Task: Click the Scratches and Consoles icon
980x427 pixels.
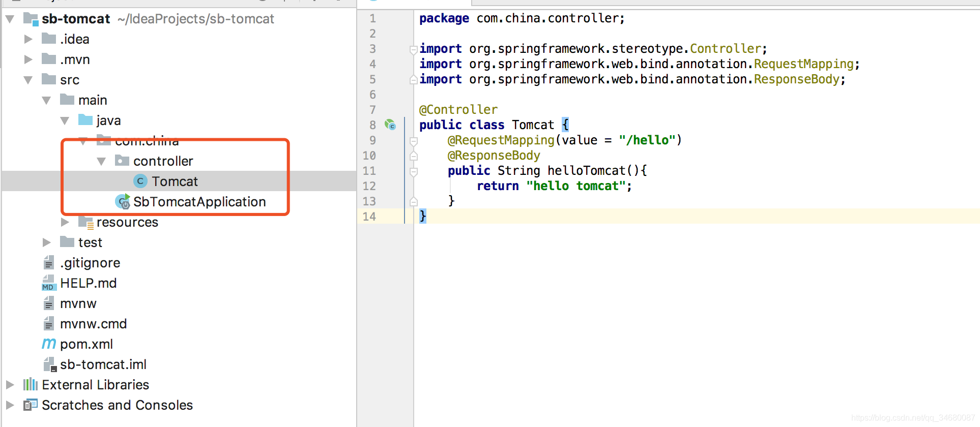Action: tap(31, 405)
